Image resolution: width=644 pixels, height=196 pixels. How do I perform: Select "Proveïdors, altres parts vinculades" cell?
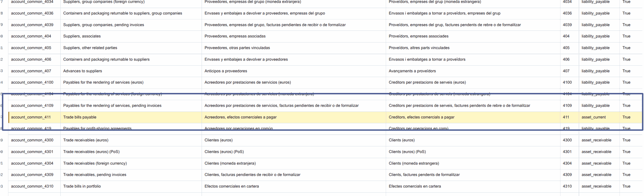tap(419, 48)
